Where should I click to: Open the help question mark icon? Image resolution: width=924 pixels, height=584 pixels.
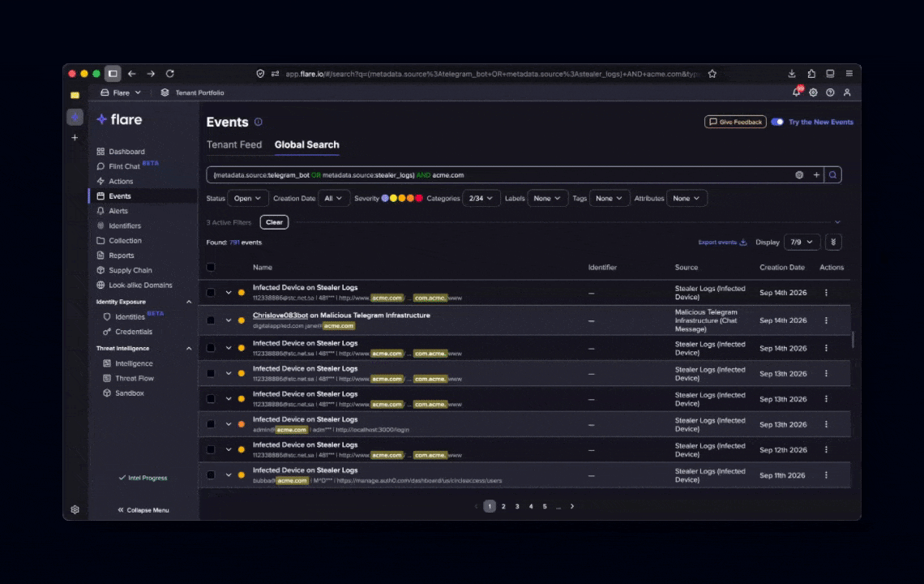(830, 92)
